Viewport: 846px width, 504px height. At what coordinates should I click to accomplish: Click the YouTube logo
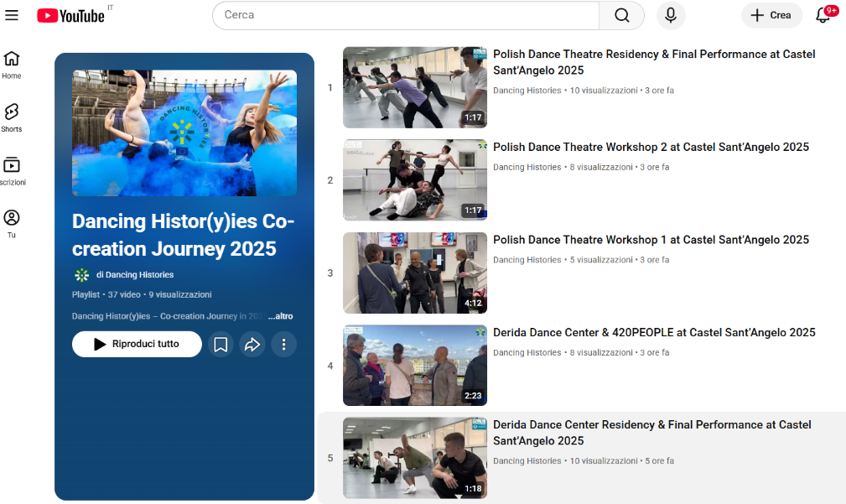71,15
